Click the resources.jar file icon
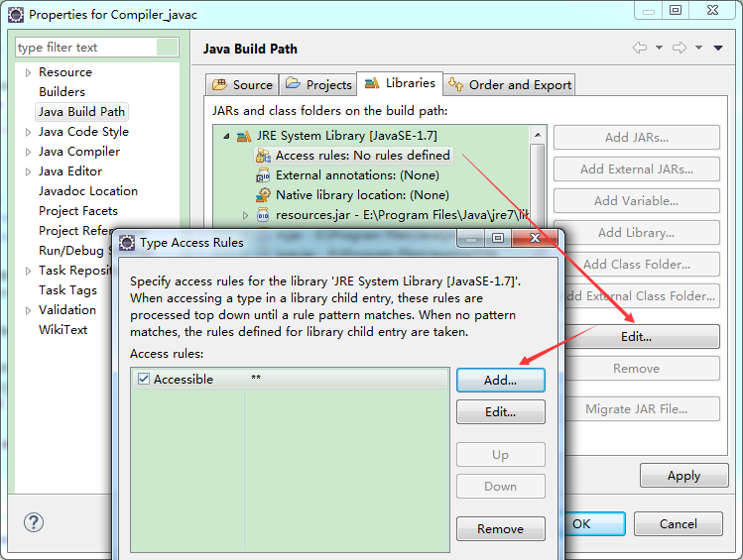The height and width of the screenshot is (560, 743). [x=263, y=215]
